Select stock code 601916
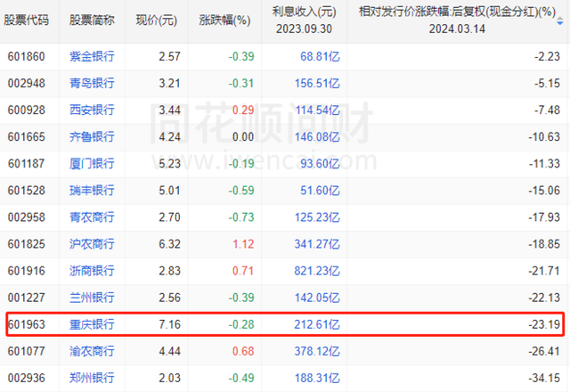Viewport: 570px width, 392px height. (x=26, y=271)
